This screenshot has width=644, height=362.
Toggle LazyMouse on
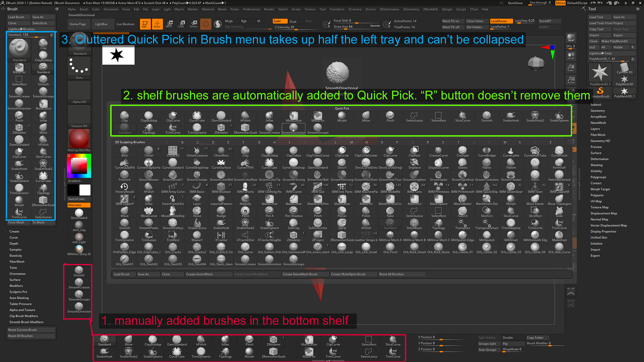tap(501, 21)
